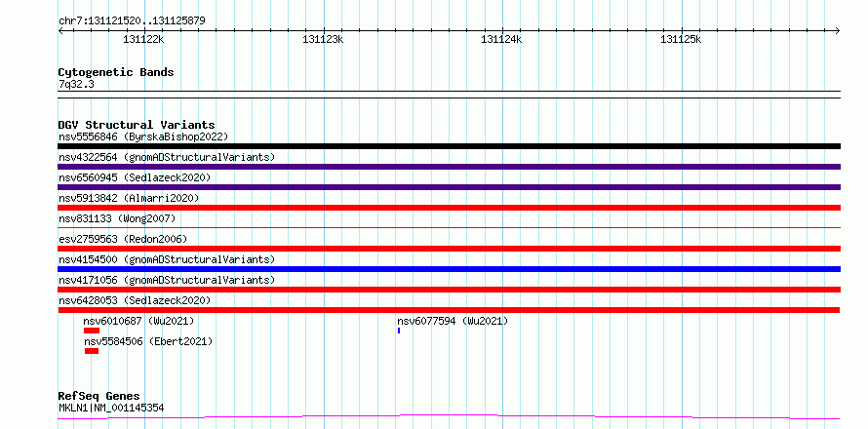Select the red nsv6428053 variant bar

tap(449, 310)
